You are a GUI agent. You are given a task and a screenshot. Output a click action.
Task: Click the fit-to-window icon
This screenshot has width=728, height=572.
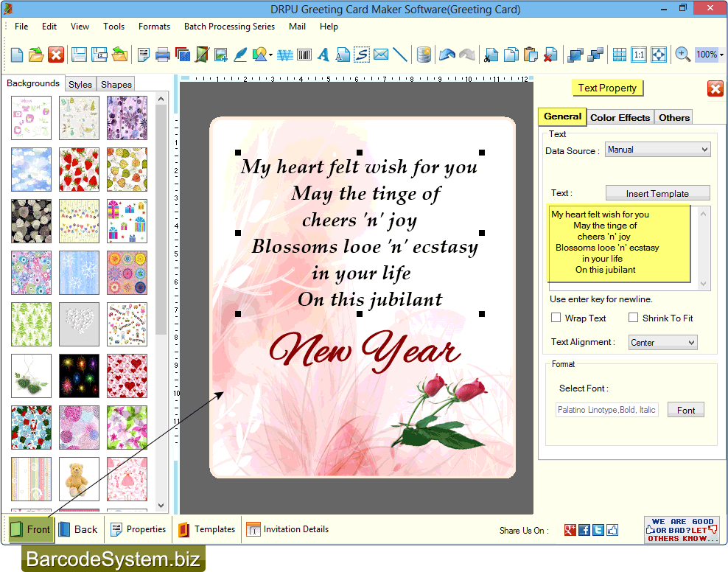tap(659, 55)
